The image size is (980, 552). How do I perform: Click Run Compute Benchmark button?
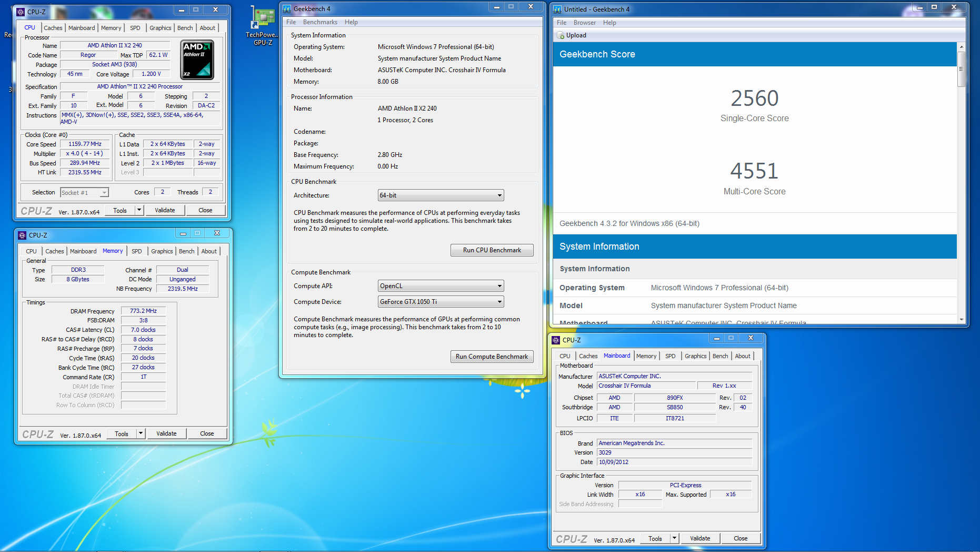[x=492, y=357]
